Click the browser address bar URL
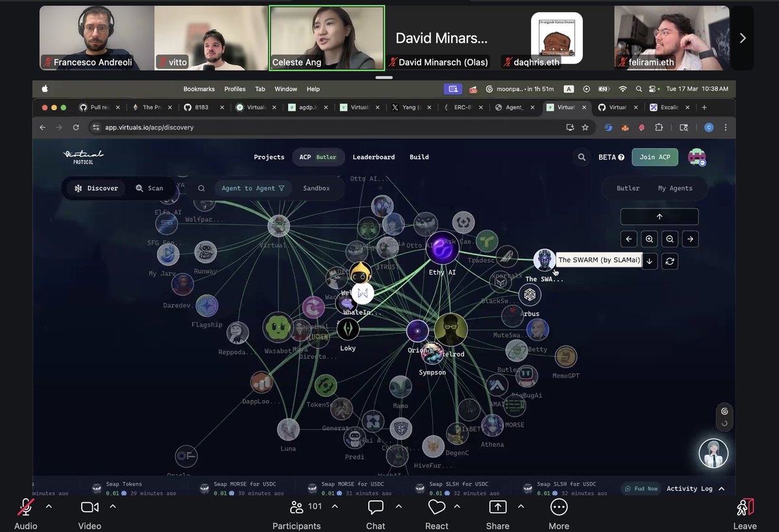Screen dimensions: 779x532 pyautogui.click(x=149, y=127)
